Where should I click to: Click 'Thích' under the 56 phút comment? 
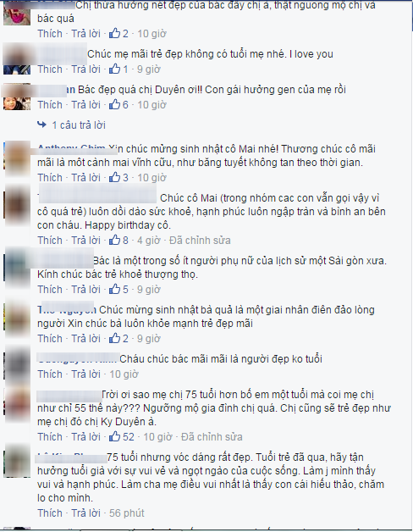pyautogui.click(x=50, y=513)
